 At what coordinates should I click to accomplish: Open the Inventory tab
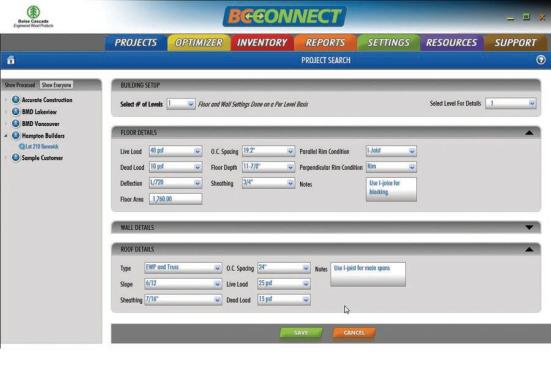click(262, 43)
